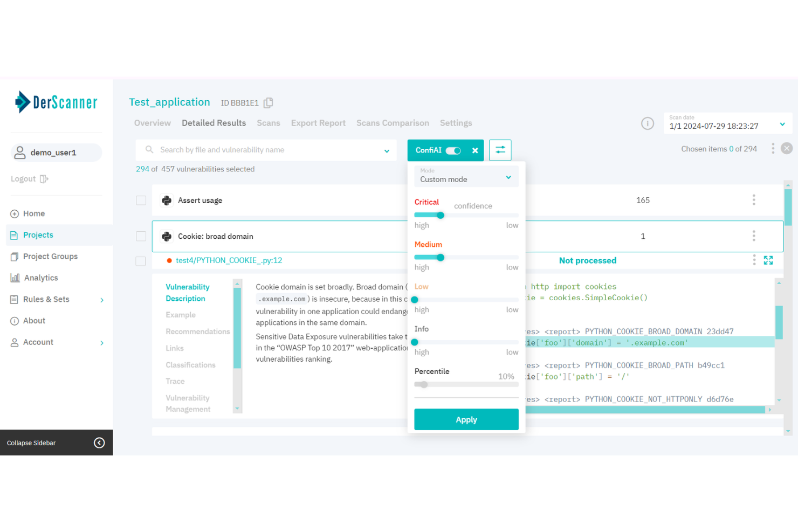Open the ConfiAI filter settings icon
798x532 pixels.
[x=500, y=150]
